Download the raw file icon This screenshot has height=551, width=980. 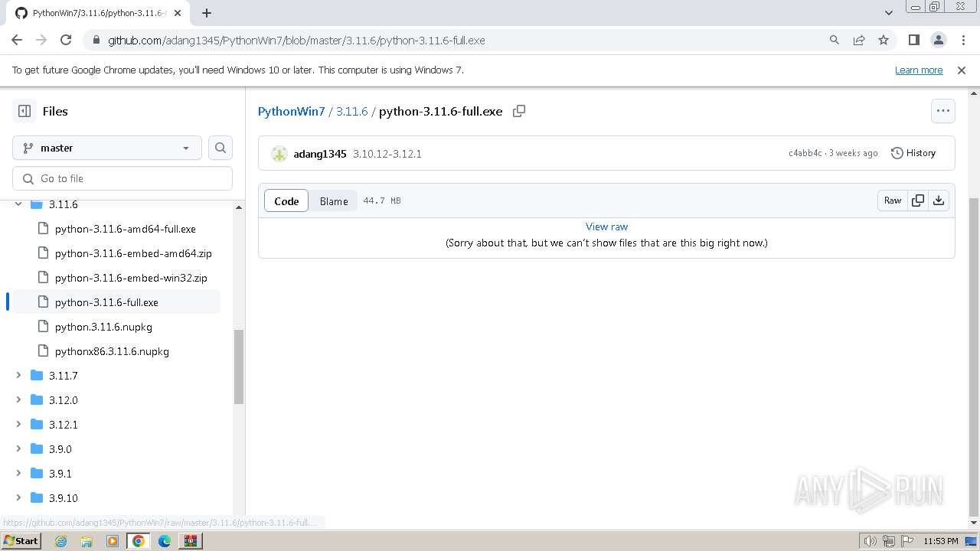pyautogui.click(x=939, y=201)
